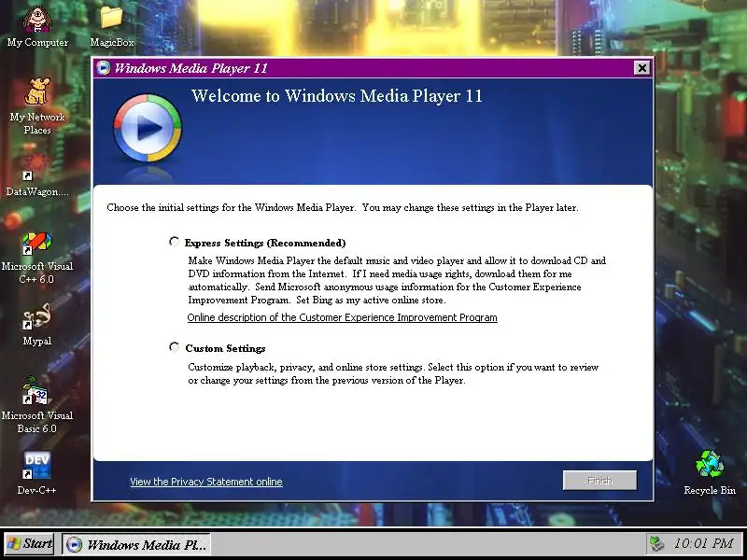
Task: Choose the Express Settings (Recommended) radio button
Action: [x=174, y=242]
